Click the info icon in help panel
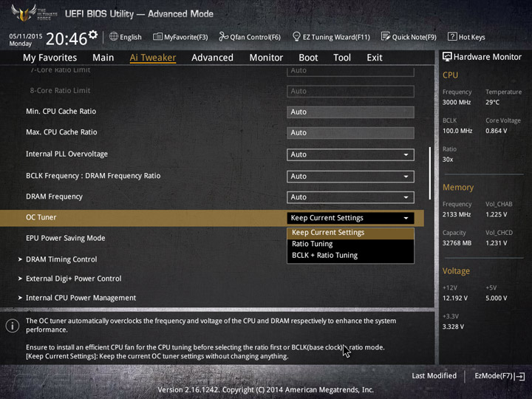The width and height of the screenshot is (532, 399). tap(13, 326)
